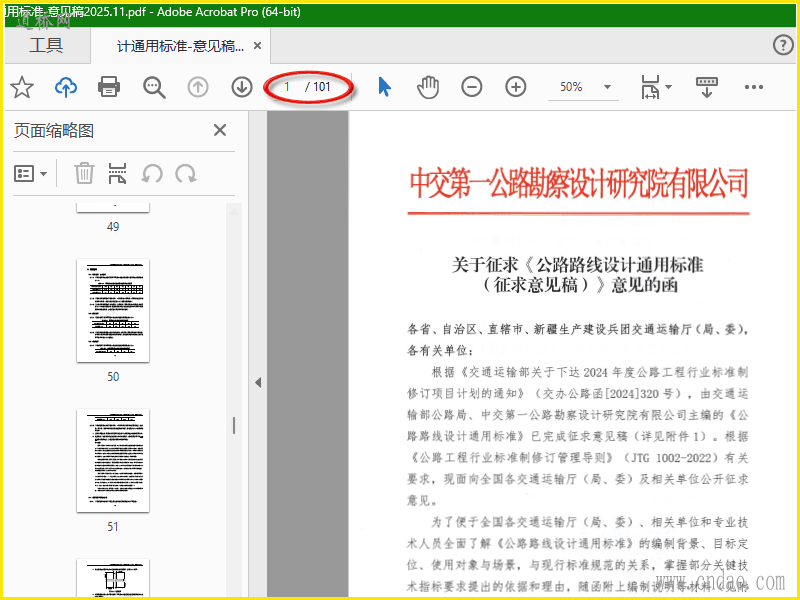Click the current page number field

[x=287, y=87]
